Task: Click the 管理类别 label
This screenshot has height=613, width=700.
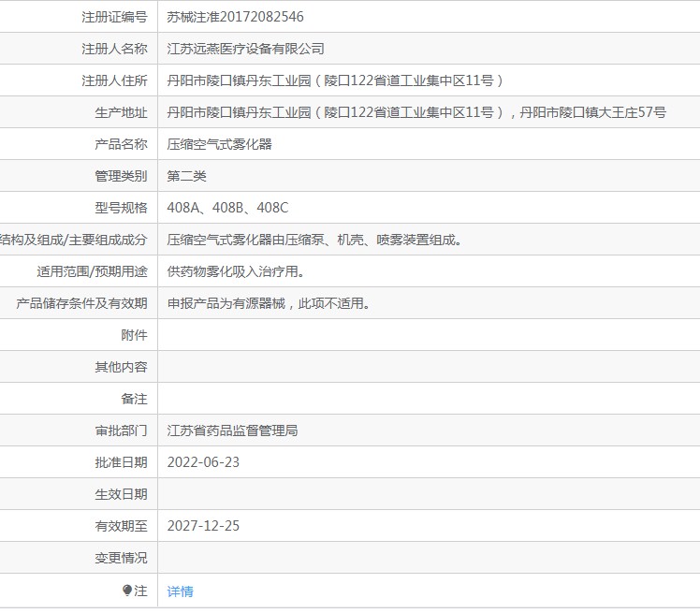Action: tap(121, 176)
